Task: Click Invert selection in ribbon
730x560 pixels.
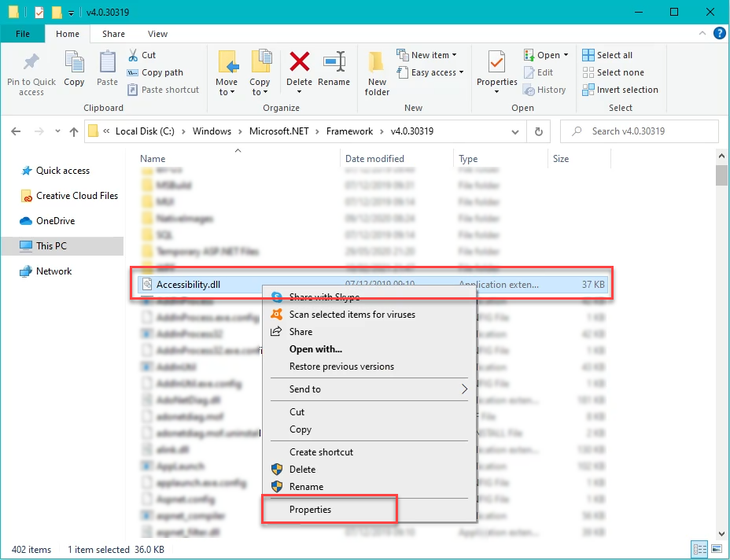Action: (x=620, y=90)
